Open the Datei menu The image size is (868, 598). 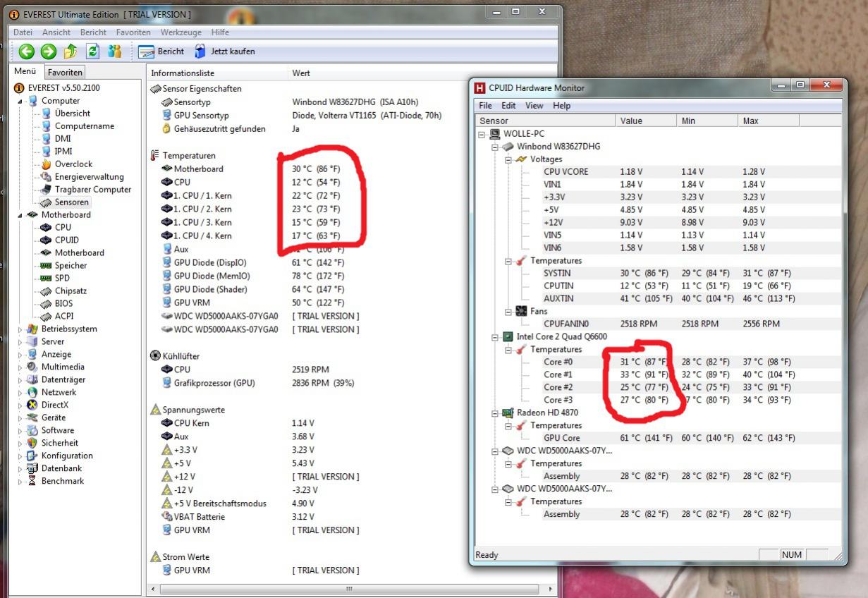tap(23, 32)
